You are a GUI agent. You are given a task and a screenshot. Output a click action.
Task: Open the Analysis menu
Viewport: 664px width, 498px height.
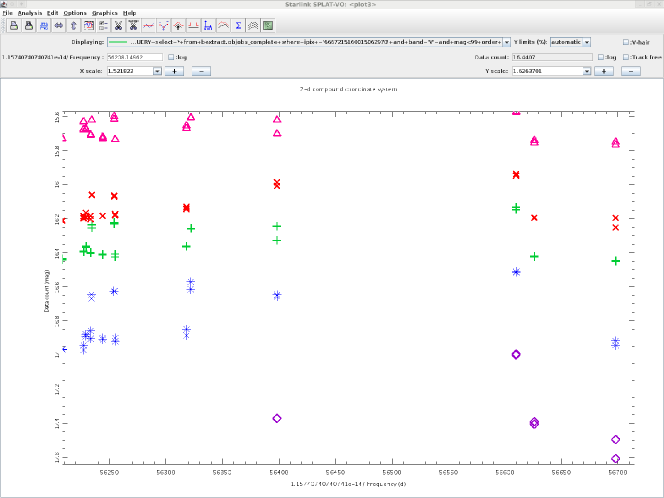tap(30, 12)
